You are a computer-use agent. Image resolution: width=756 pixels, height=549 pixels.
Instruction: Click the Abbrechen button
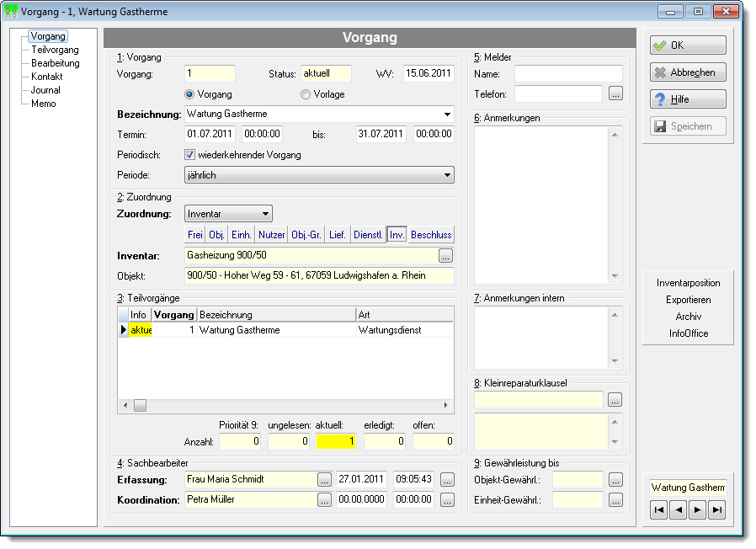click(688, 72)
